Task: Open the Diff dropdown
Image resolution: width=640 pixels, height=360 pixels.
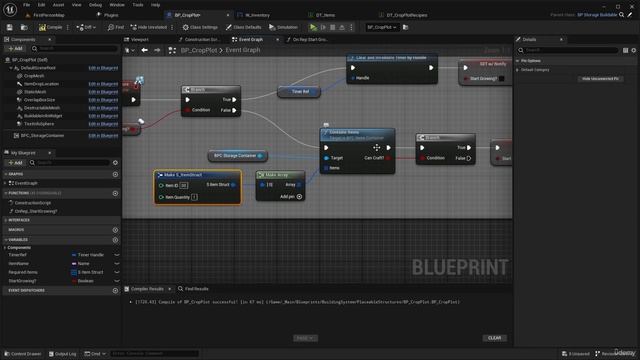Action: (x=86, y=27)
